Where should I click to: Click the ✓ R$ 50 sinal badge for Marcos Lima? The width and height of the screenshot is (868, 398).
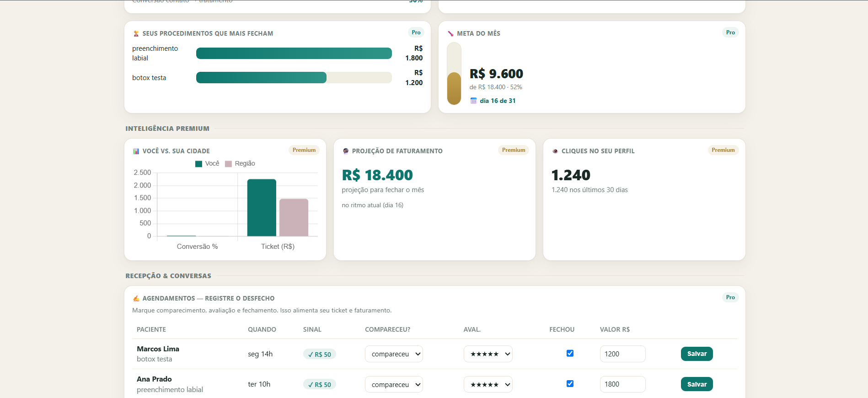(319, 354)
